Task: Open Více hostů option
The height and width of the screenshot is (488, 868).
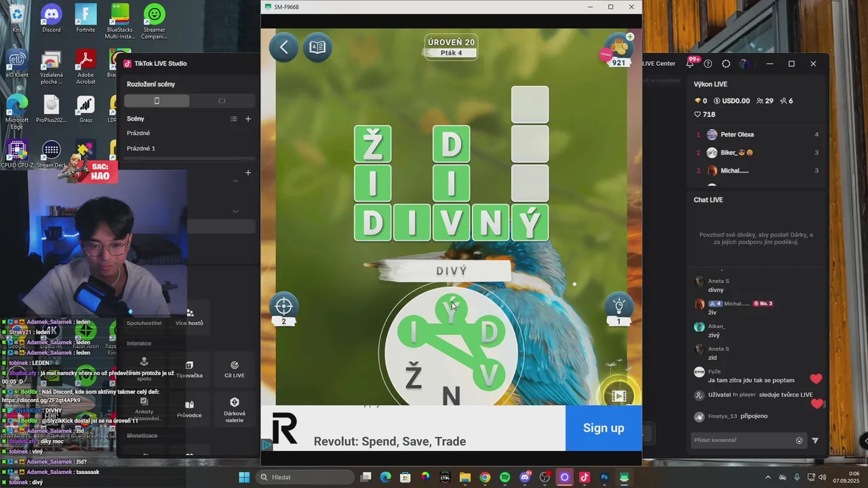Action: pyautogui.click(x=189, y=317)
